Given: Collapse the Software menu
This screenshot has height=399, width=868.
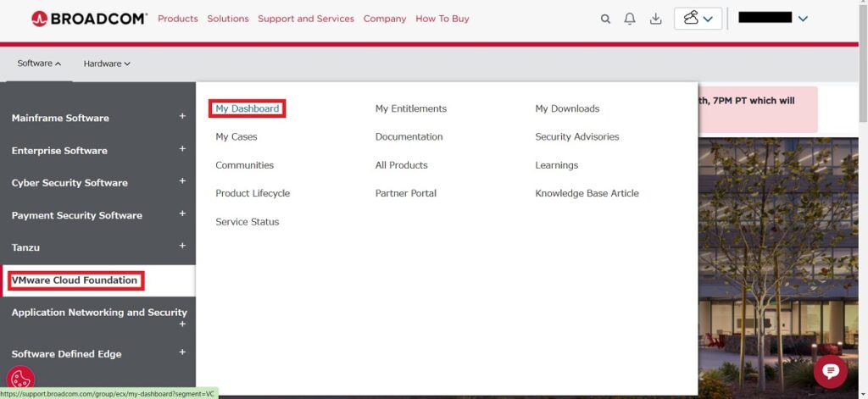Looking at the screenshot, I should point(39,64).
